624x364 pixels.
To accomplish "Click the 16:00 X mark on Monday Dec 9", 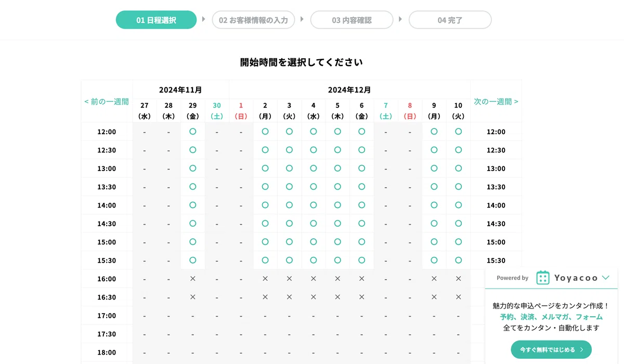I will [x=434, y=279].
